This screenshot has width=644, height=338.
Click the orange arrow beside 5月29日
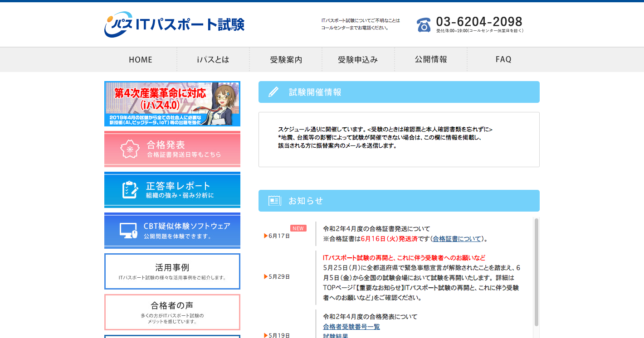(x=266, y=276)
